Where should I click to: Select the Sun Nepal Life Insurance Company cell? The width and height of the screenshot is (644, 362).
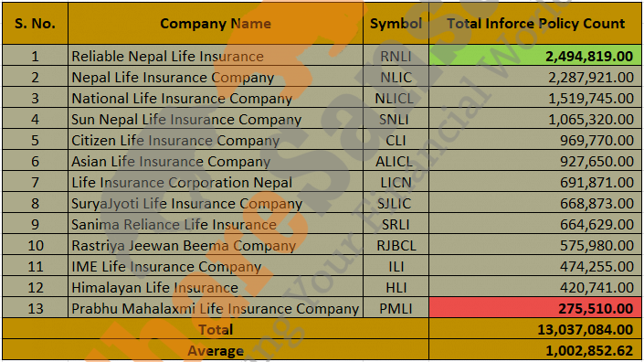click(x=216, y=119)
